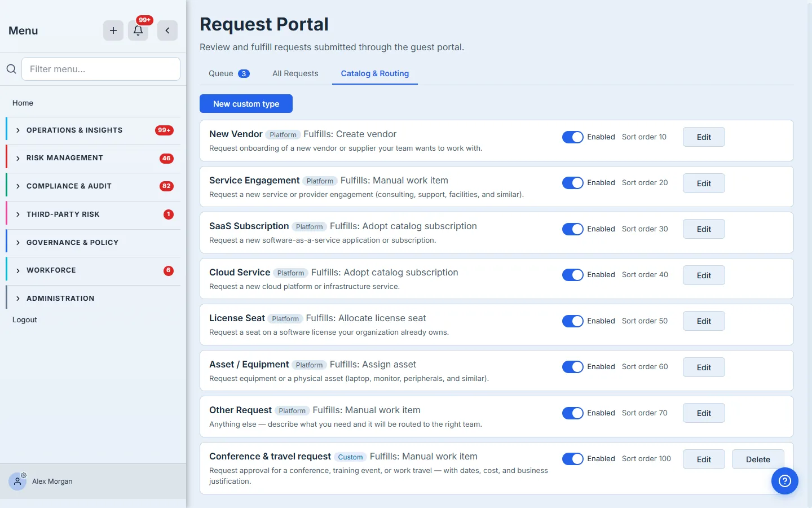Click the Platform tag on Cloud Service
The image size is (812, 508).
click(x=290, y=273)
